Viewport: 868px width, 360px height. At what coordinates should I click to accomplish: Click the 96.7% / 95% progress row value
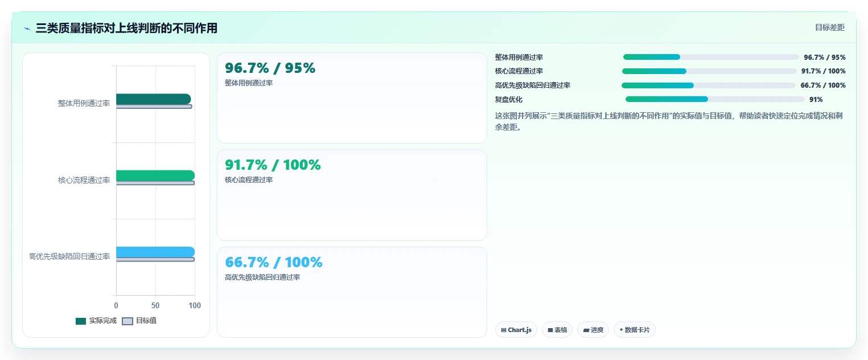coord(825,58)
